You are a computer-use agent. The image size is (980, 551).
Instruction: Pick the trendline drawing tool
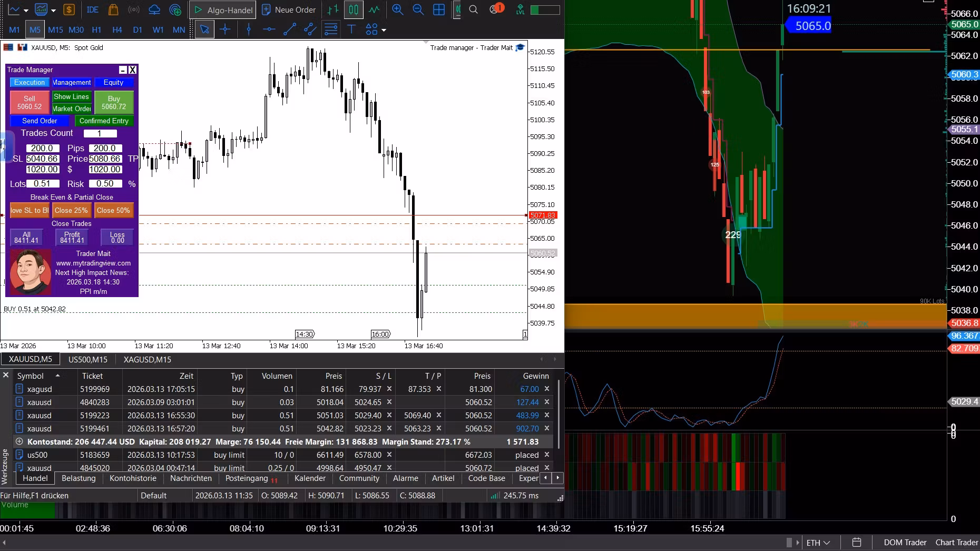pos(289,29)
